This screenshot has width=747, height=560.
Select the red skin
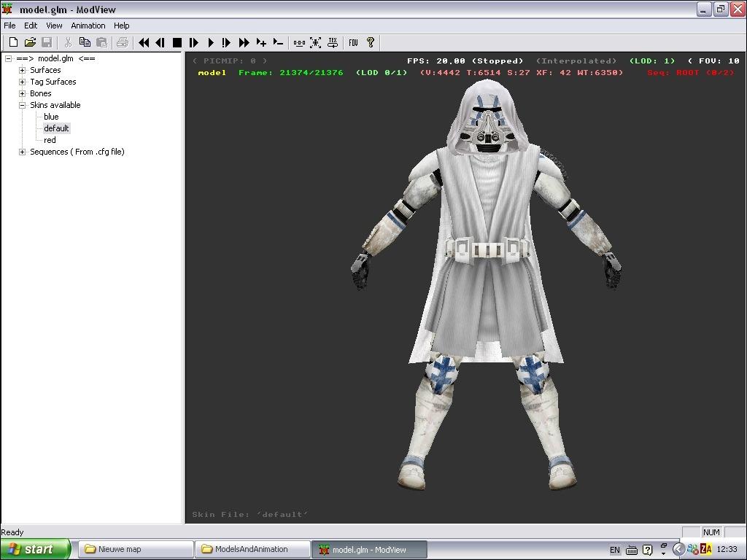pyautogui.click(x=50, y=140)
